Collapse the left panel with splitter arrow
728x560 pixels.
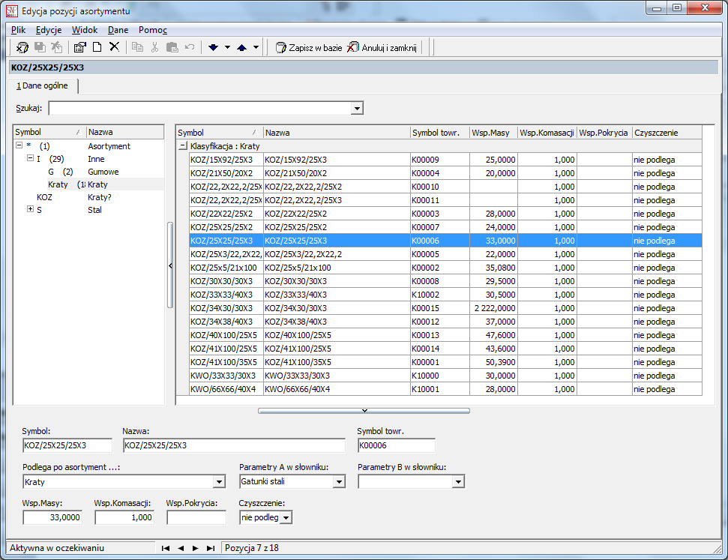[x=170, y=265]
